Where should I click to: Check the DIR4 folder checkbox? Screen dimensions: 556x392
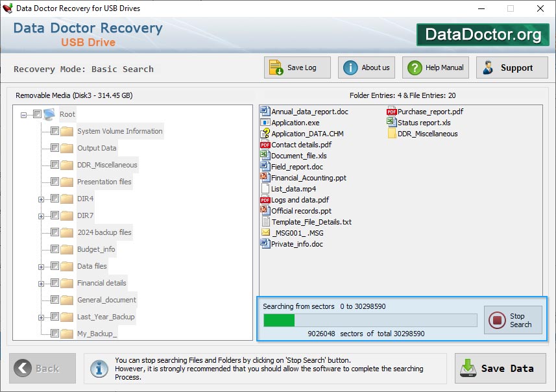(x=54, y=198)
